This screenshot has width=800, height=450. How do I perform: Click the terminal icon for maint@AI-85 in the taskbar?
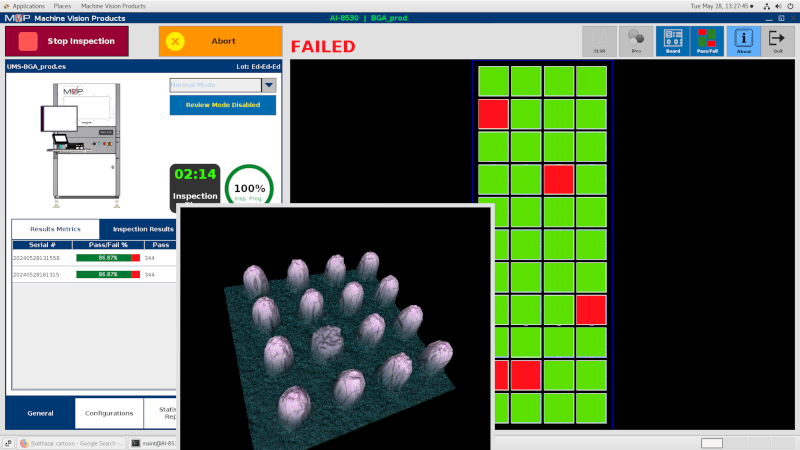135,443
